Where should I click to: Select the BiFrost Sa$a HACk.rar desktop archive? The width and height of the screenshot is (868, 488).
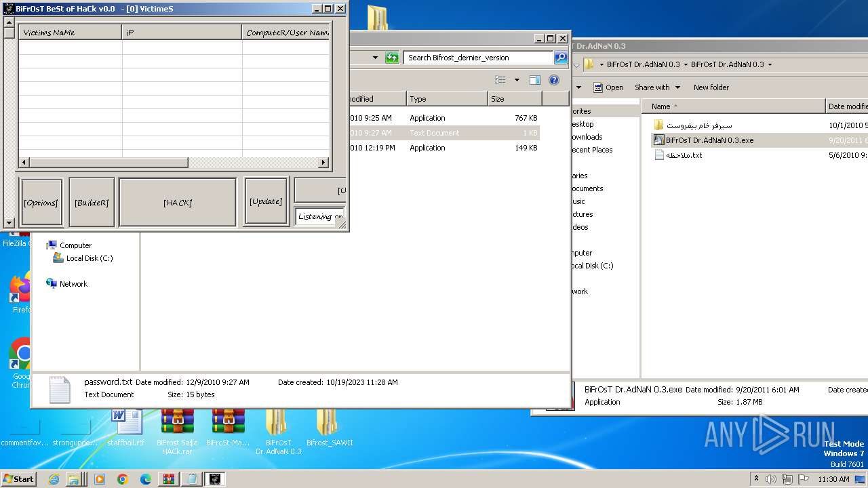coord(178,431)
